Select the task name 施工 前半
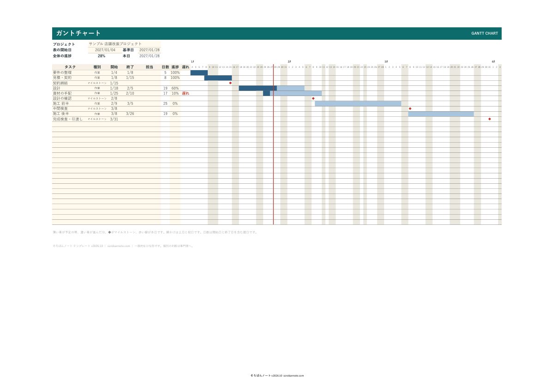554x392 pixels. 61,103
